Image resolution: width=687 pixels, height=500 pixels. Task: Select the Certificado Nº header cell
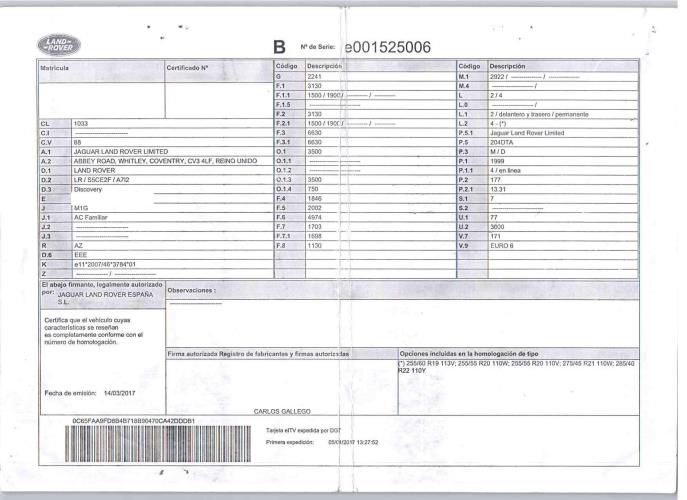219,70
